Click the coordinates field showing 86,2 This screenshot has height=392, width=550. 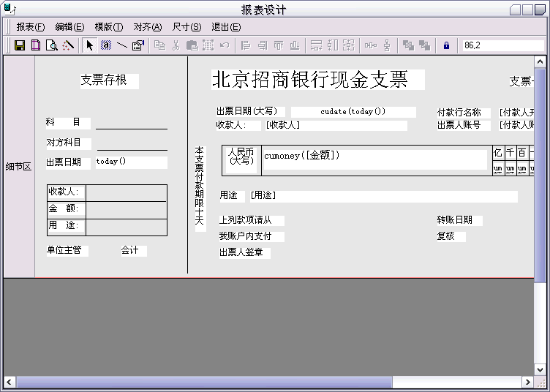pos(503,45)
